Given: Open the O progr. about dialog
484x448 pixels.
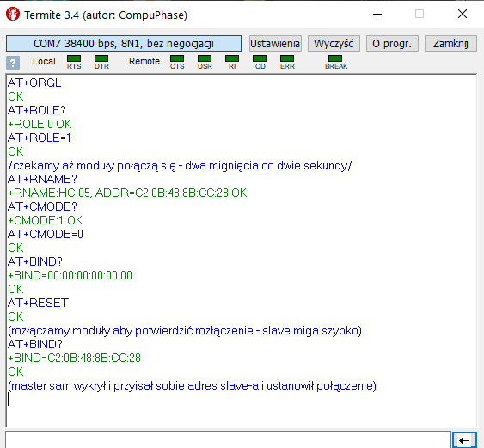Looking at the screenshot, I should (392, 44).
